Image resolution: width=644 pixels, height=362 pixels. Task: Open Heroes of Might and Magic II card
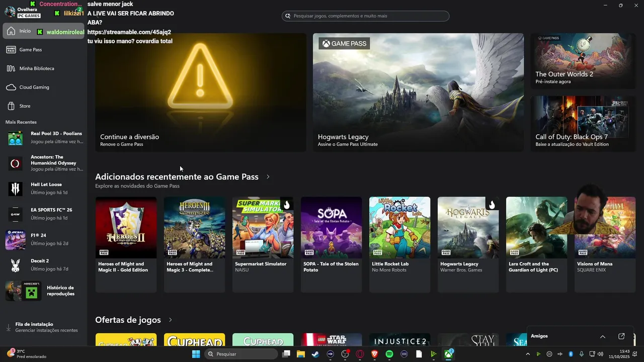click(x=126, y=244)
